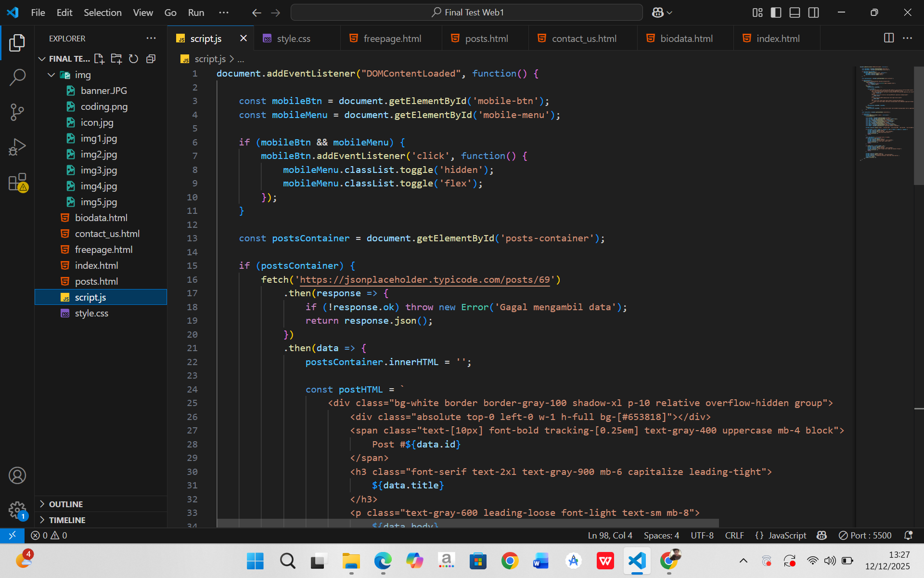
Task: Open the Extensions view
Action: pyautogui.click(x=17, y=183)
